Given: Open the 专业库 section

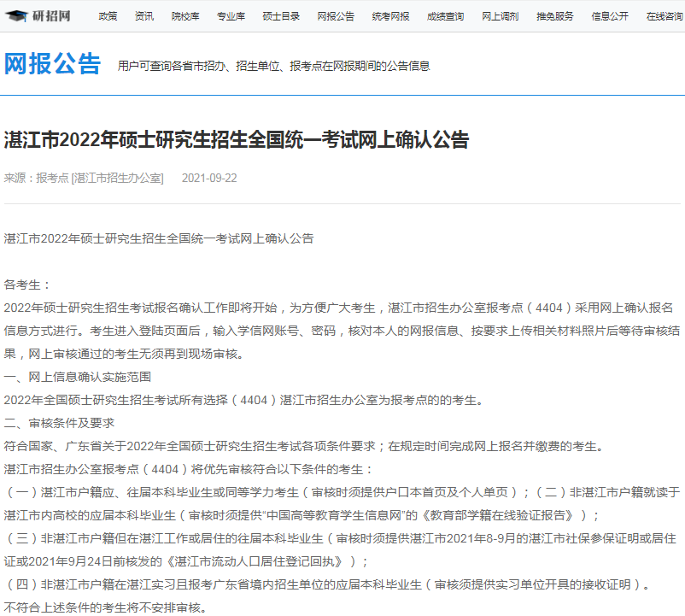Looking at the screenshot, I should coord(230,15).
